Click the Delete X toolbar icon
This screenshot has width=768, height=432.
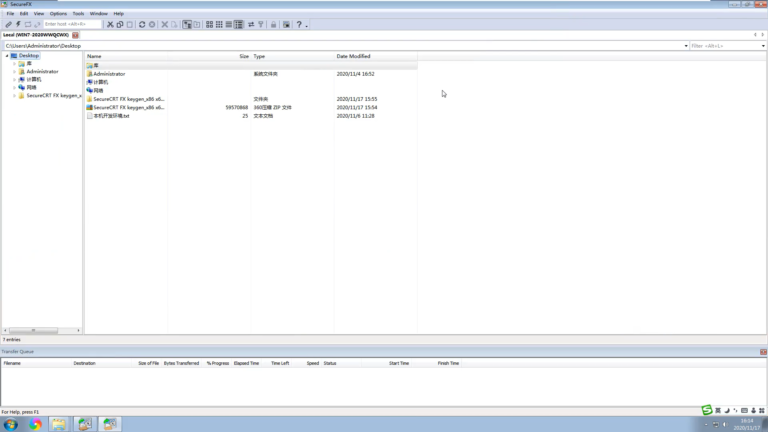[165, 24]
